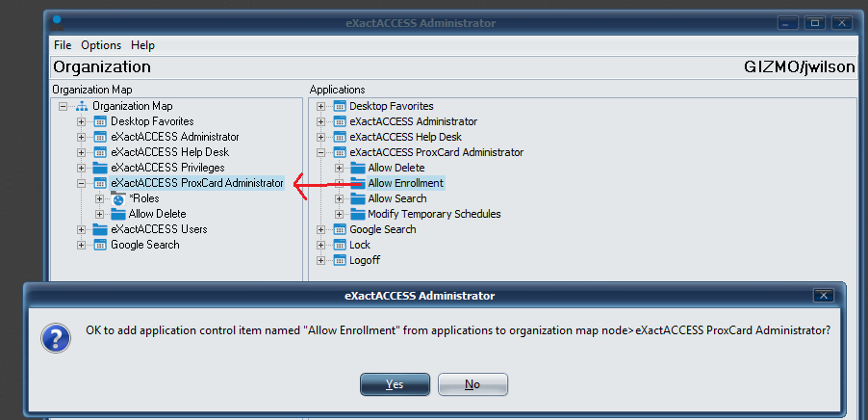The width and height of the screenshot is (868, 420).
Task: Click eXactACCESS Administrator icon in Organization Map
Action: click(x=100, y=137)
